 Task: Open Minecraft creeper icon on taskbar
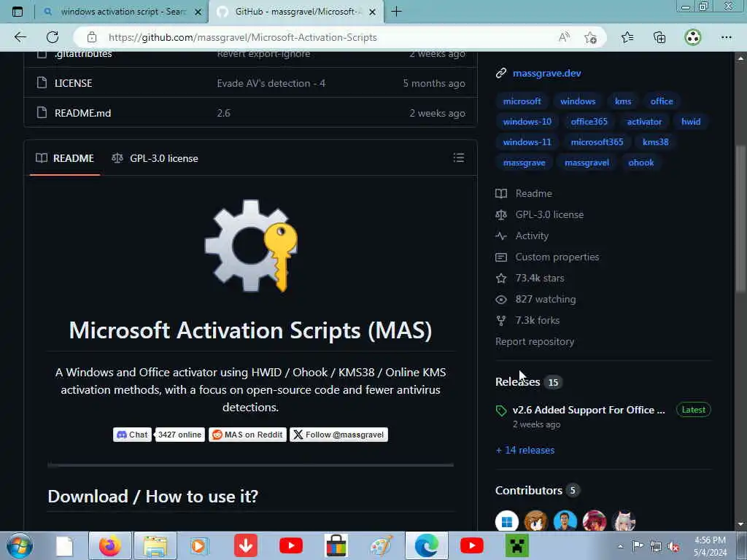point(517,545)
